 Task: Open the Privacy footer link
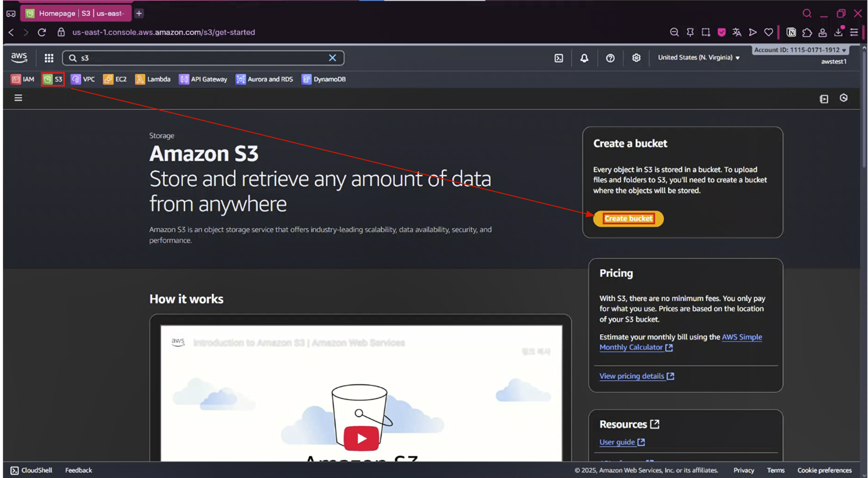click(x=743, y=471)
